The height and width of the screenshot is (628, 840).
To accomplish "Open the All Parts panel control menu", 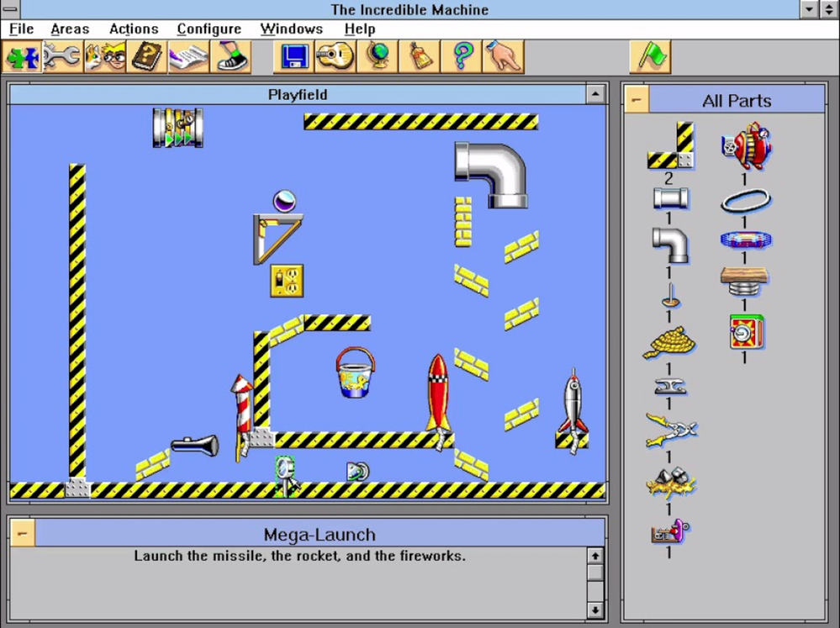I will (637, 100).
